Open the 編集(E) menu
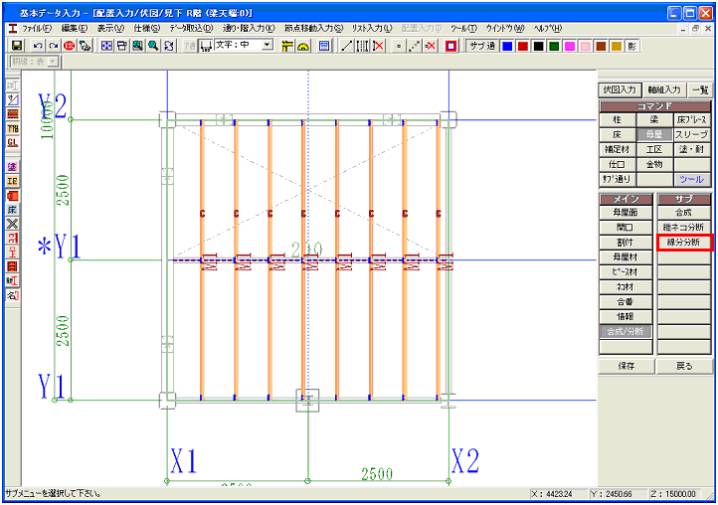Image resolution: width=718 pixels, height=505 pixels. [x=74, y=28]
